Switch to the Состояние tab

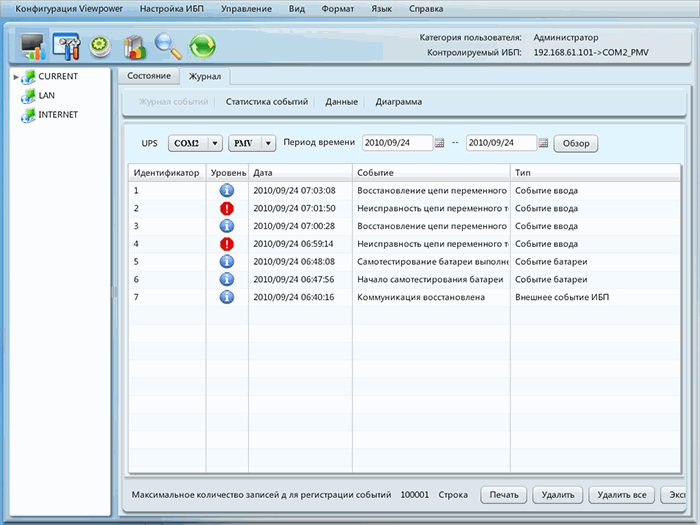(x=149, y=76)
